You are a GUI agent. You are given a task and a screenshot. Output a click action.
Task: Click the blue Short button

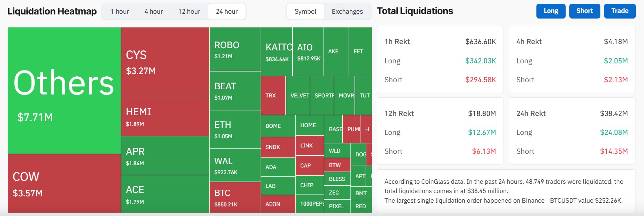(x=585, y=11)
